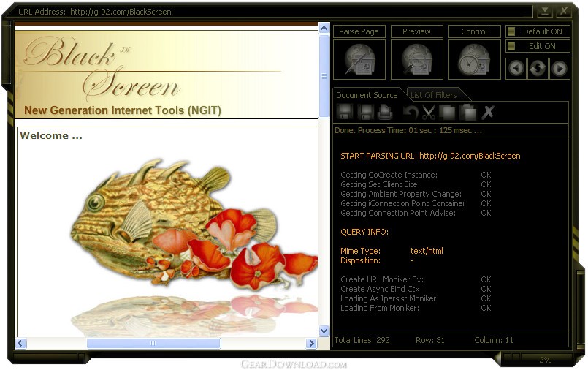
Task: Click the Control label button
Action: point(474,31)
